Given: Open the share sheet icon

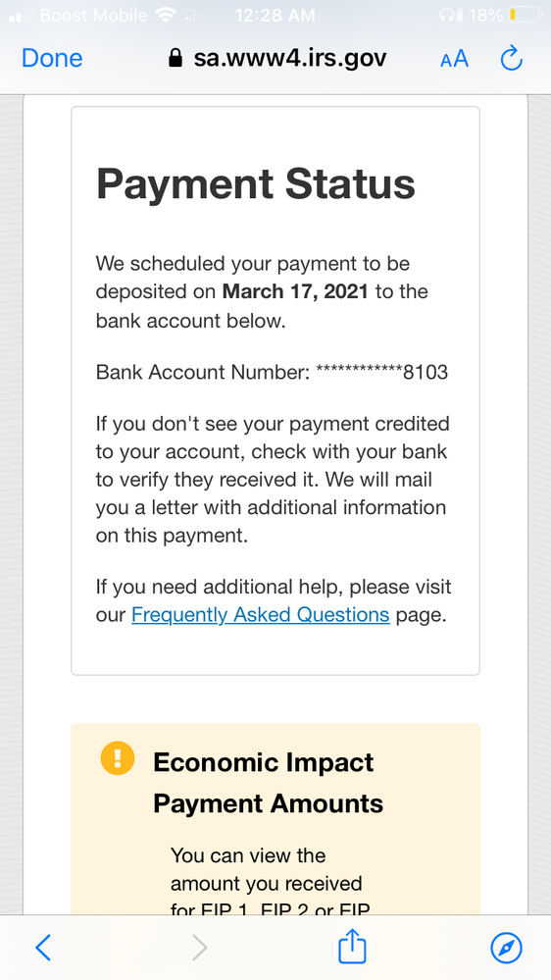Looking at the screenshot, I should click(352, 947).
